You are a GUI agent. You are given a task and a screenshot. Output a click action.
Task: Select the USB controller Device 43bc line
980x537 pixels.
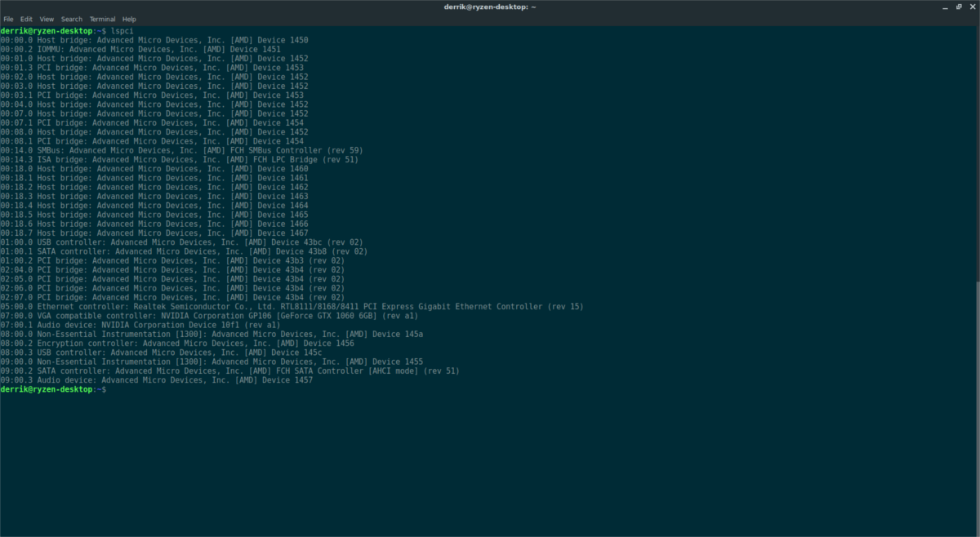click(x=182, y=242)
